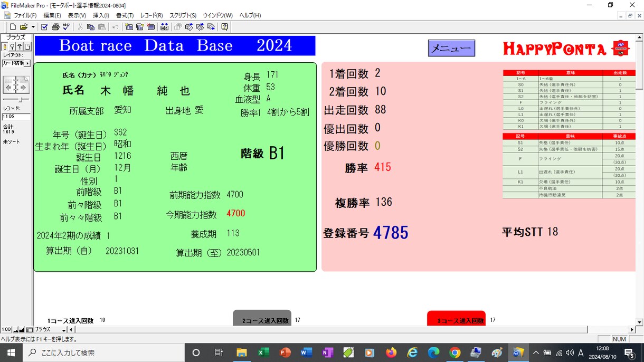
Task: Click the gray 2コース進入回数 tab
Action: pyautogui.click(x=262, y=318)
